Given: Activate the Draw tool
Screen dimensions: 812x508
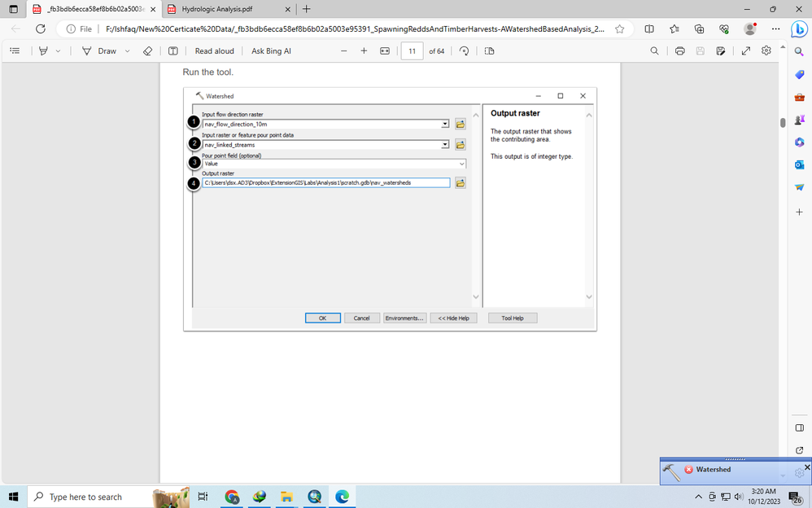Looking at the screenshot, I should tap(99, 50).
